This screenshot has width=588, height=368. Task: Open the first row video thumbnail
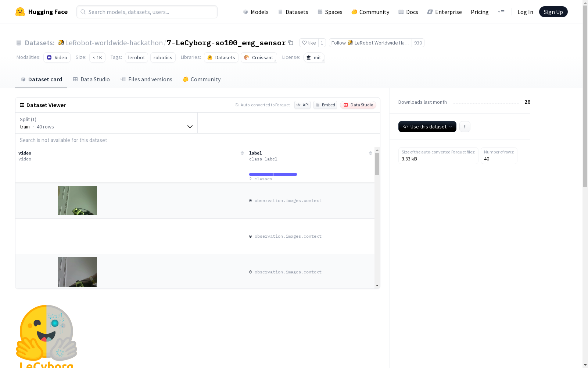coord(77,201)
